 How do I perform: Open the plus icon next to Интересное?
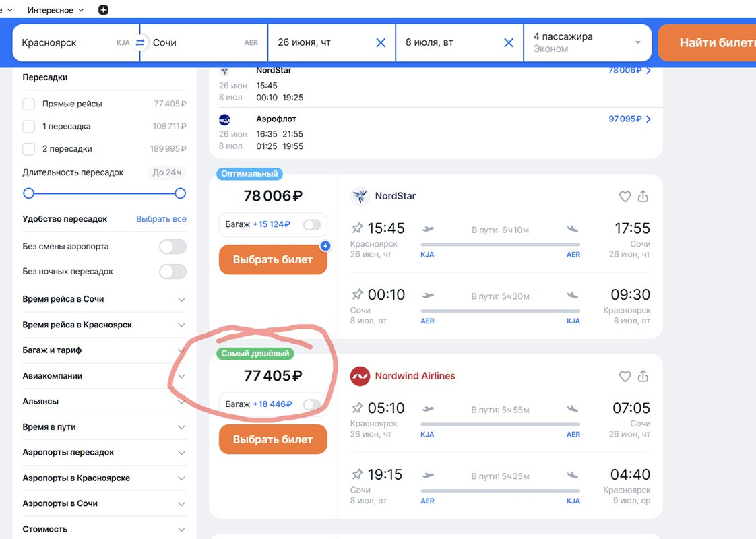(x=103, y=10)
